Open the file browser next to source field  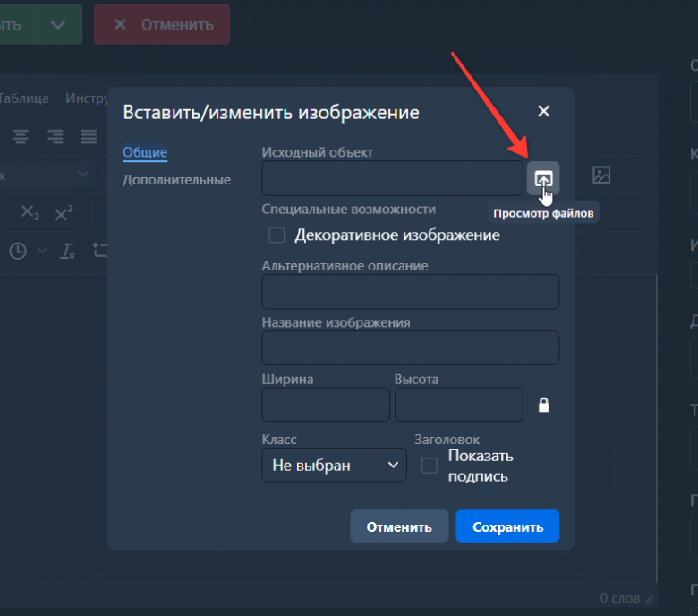coord(543,178)
